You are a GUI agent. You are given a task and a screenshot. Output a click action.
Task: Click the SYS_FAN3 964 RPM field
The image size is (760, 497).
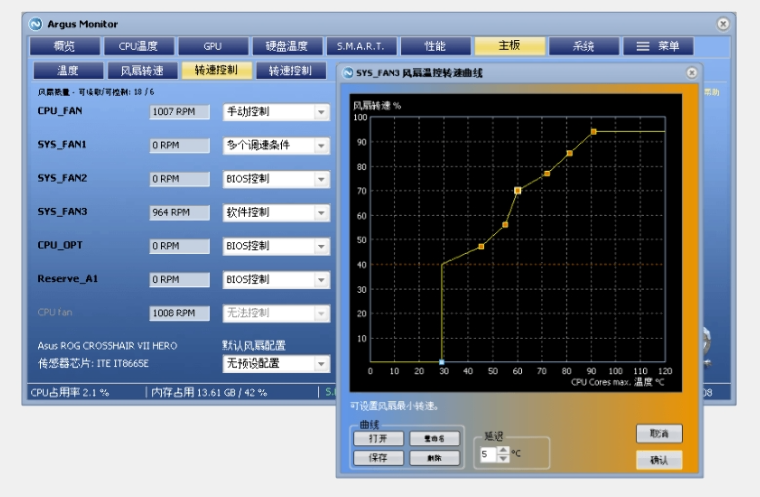(x=179, y=212)
